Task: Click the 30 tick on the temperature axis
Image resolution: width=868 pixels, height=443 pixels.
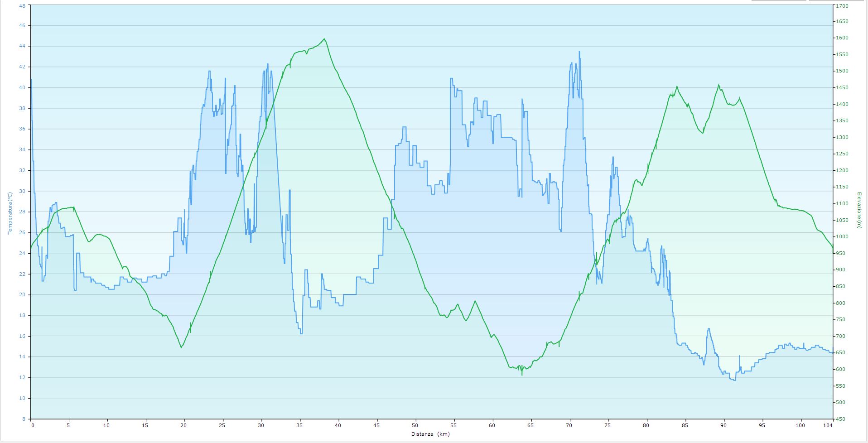Action: [x=22, y=191]
